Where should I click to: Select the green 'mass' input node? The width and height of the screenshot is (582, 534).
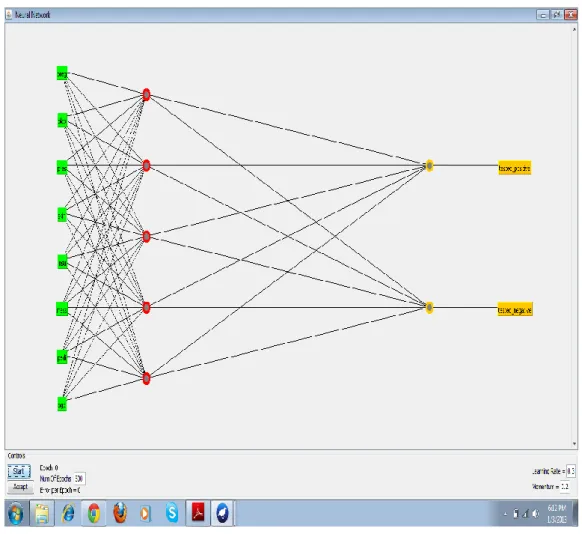pos(62,309)
